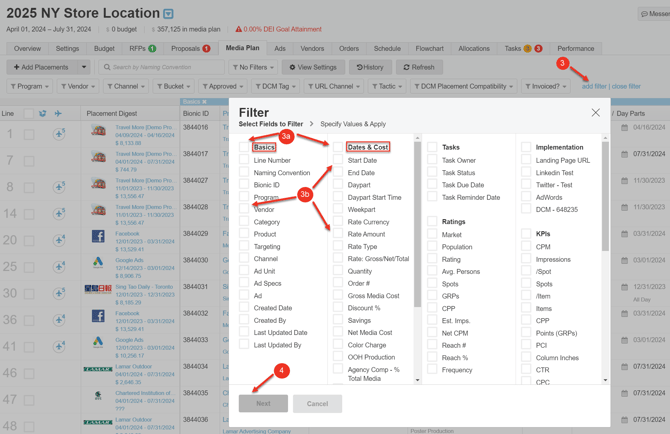The width and height of the screenshot is (670, 434).
Task: Click the Next button in Filter dialog
Action: (x=263, y=403)
